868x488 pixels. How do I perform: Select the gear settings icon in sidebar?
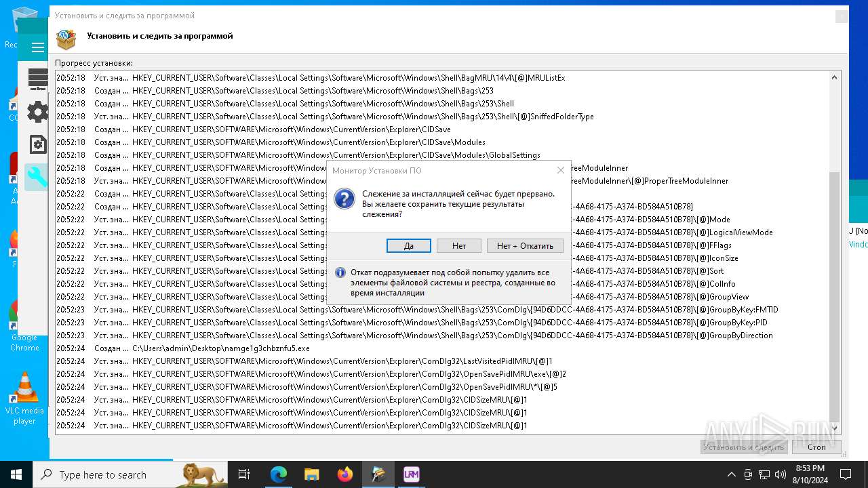point(37,112)
